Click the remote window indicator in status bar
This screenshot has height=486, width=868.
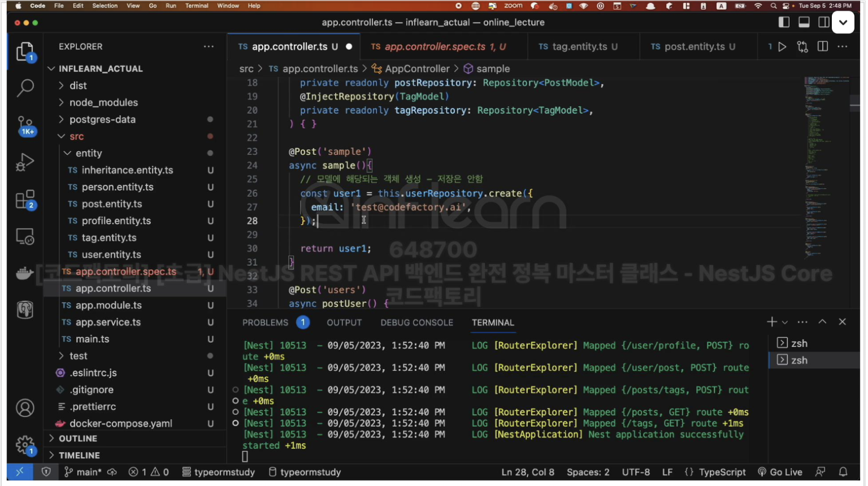(x=20, y=472)
